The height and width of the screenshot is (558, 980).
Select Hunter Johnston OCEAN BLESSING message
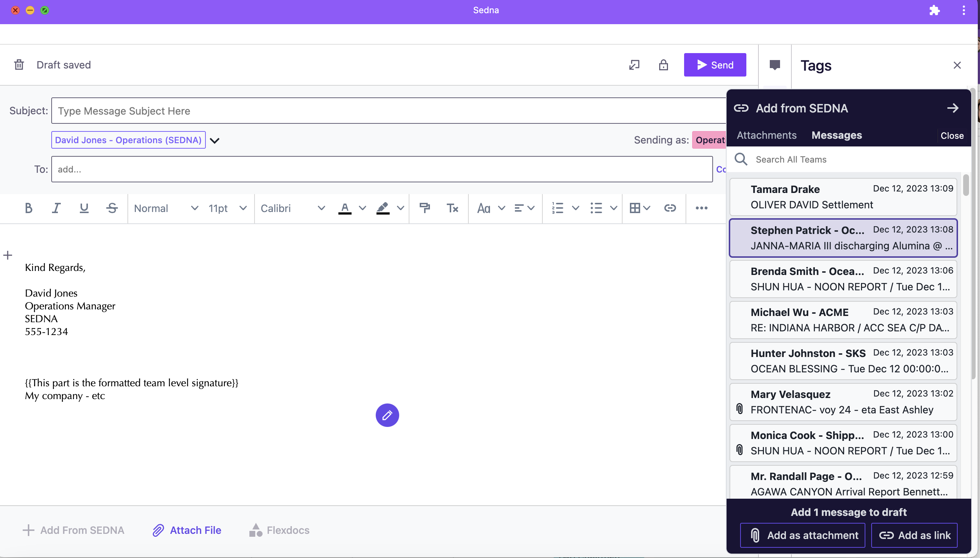point(843,361)
